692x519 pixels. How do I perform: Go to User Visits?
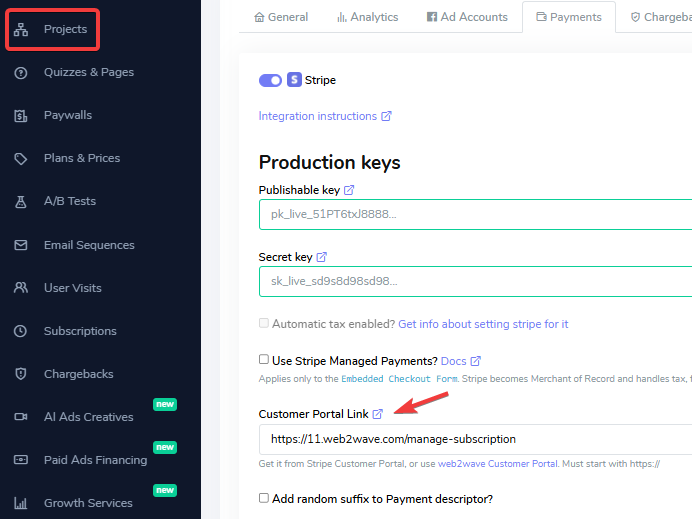click(73, 288)
